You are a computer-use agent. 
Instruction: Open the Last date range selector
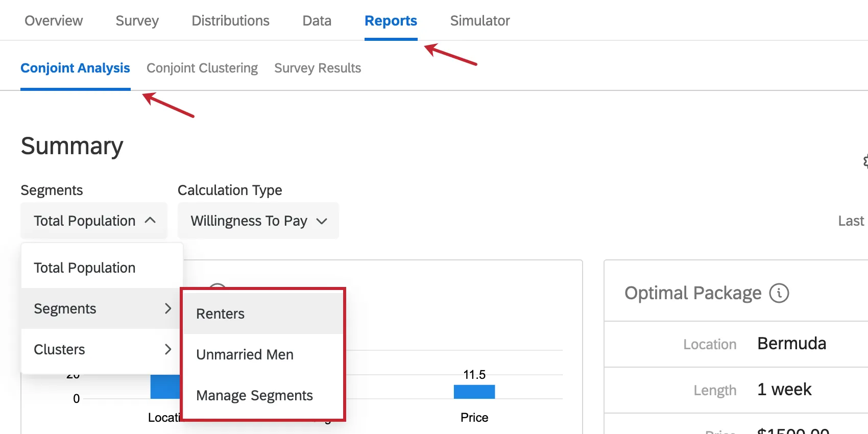point(850,221)
